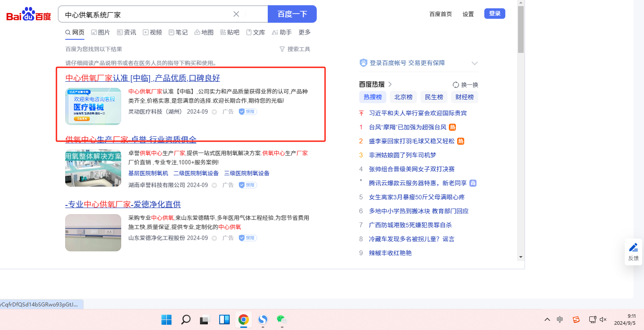Open WeChat from the taskbar
Image resolution: width=644 pixels, height=330 pixels.
pyautogui.click(x=281, y=320)
